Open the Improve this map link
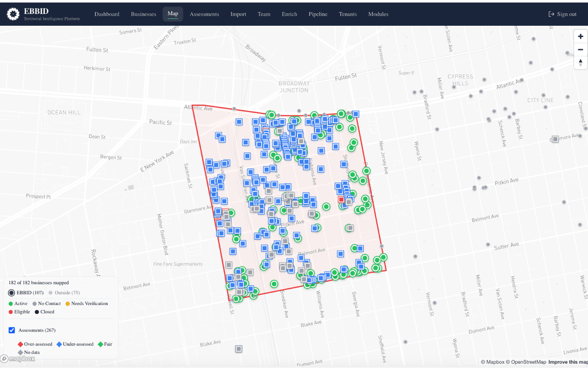Viewport: 588px width, 368px height. pos(568,362)
